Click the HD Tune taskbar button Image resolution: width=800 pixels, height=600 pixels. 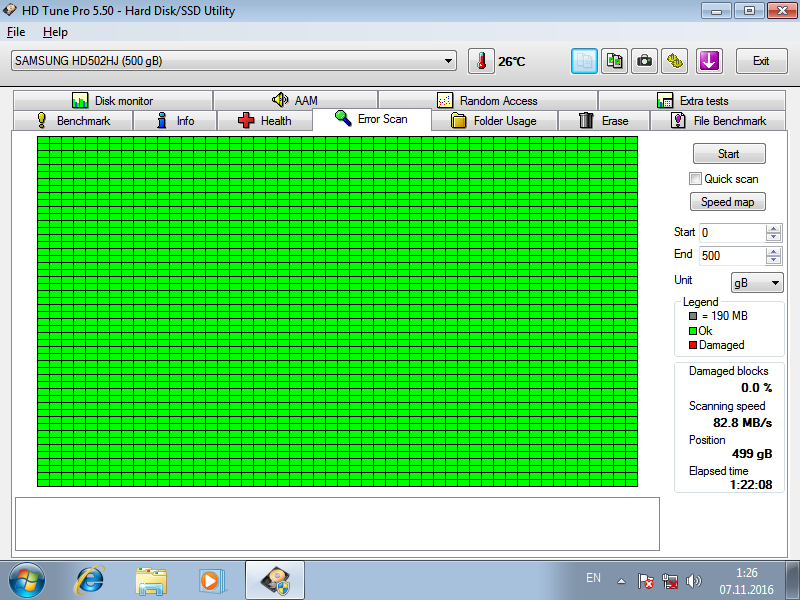coord(275,580)
